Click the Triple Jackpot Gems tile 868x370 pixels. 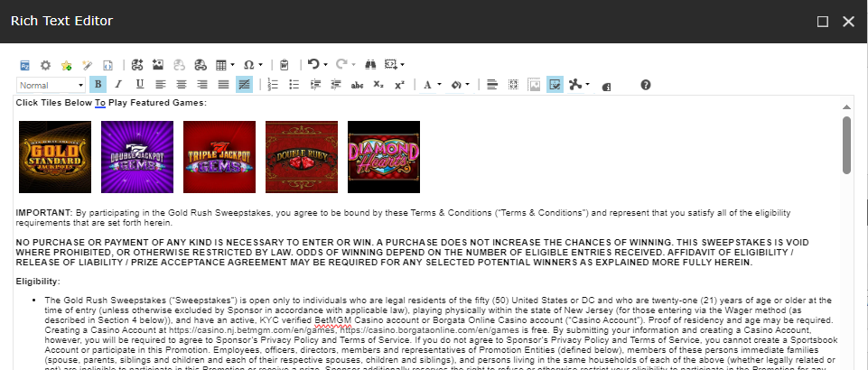[x=219, y=157]
